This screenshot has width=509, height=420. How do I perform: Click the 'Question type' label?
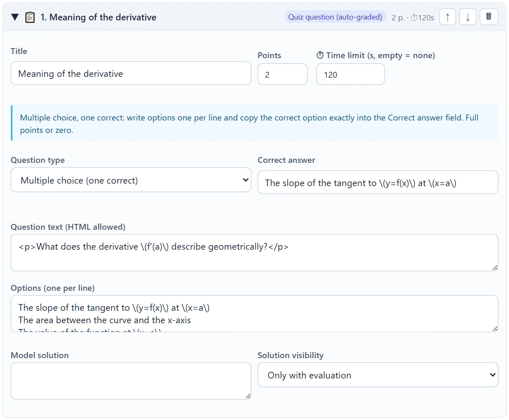(x=38, y=160)
